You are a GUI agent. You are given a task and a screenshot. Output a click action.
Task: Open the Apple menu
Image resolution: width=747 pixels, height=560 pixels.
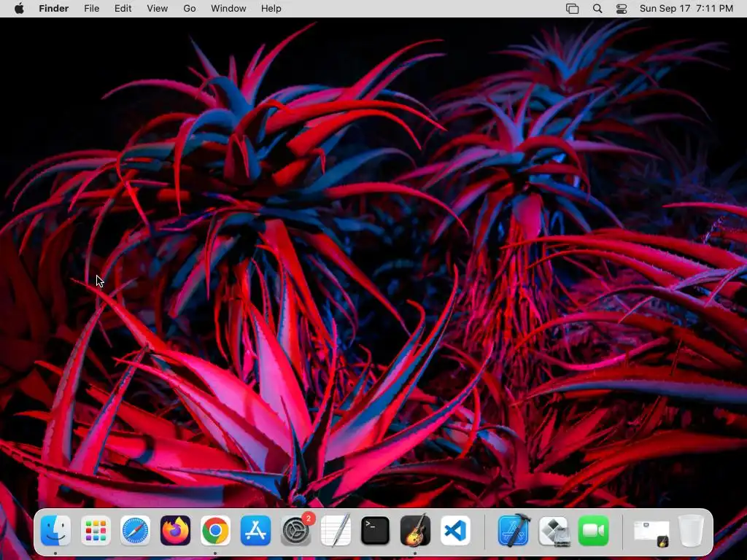(x=19, y=9)
